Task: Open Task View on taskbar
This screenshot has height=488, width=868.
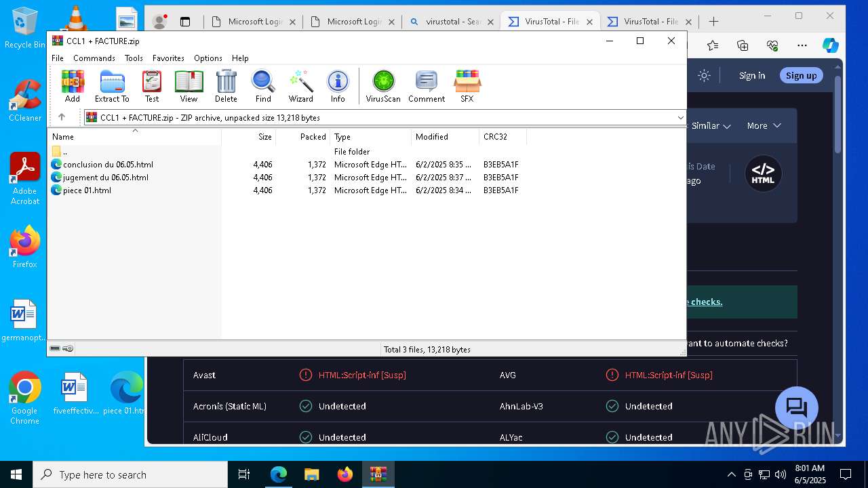Action: (x=244, y=474)
